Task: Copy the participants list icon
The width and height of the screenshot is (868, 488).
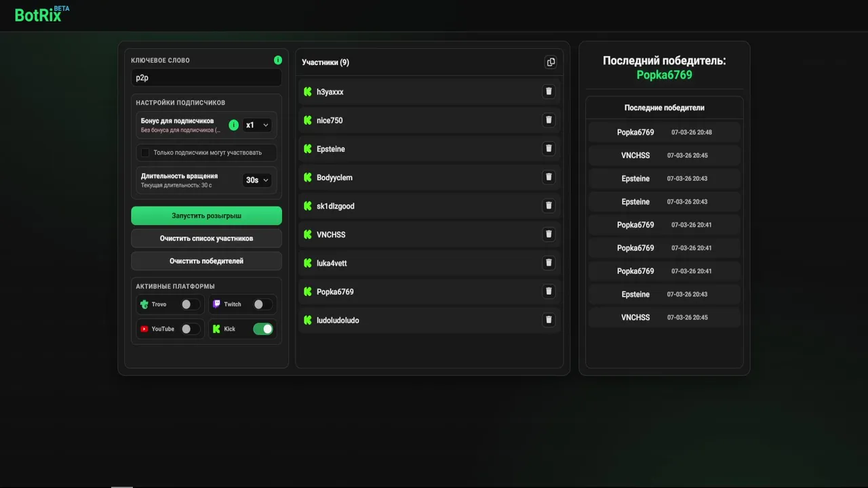Action: 551,62
